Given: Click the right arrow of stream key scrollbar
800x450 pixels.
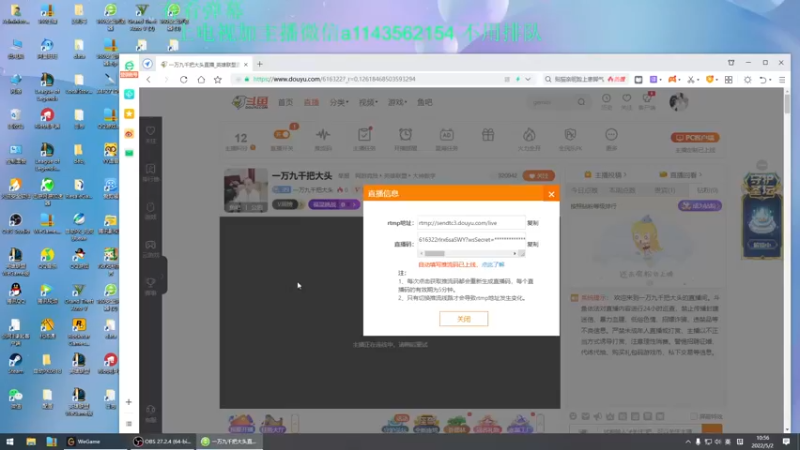Looking at the screenshot, I should [514, 253].
